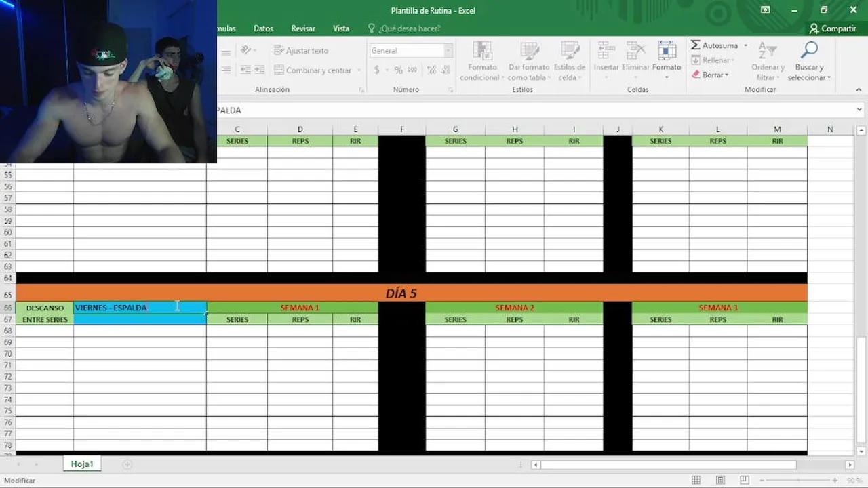This screenshot has width=868, height=488.
Task: Click the zoom slider track
Action: click(x=798, y=480)
